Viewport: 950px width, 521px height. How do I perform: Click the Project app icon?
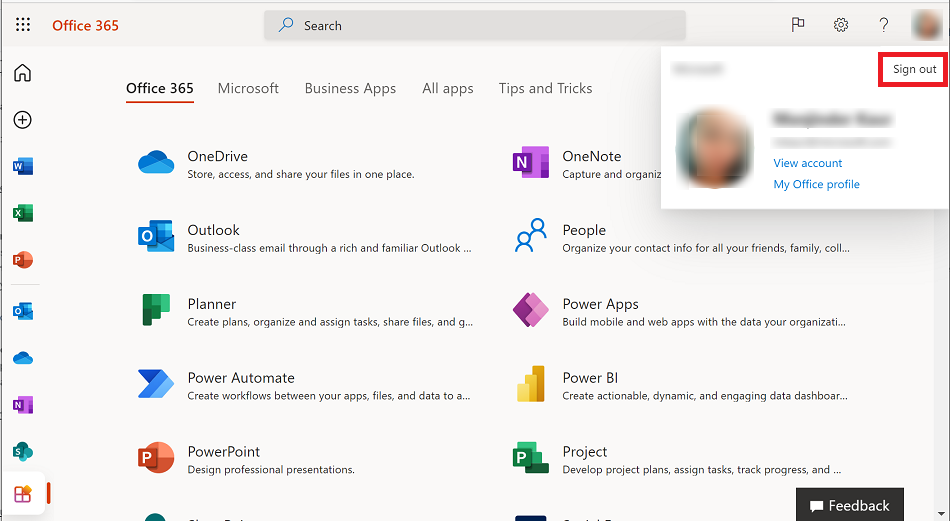click(531, 458)
